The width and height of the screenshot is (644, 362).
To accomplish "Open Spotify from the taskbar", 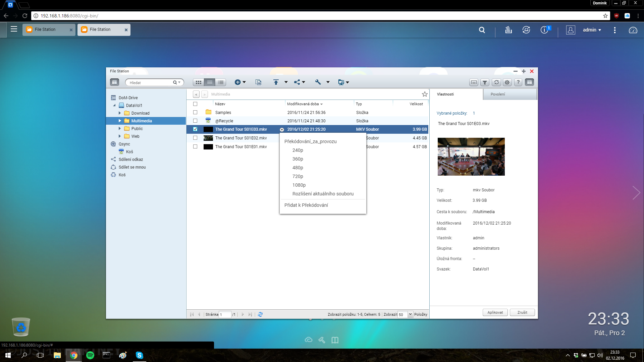I will 90,355.
